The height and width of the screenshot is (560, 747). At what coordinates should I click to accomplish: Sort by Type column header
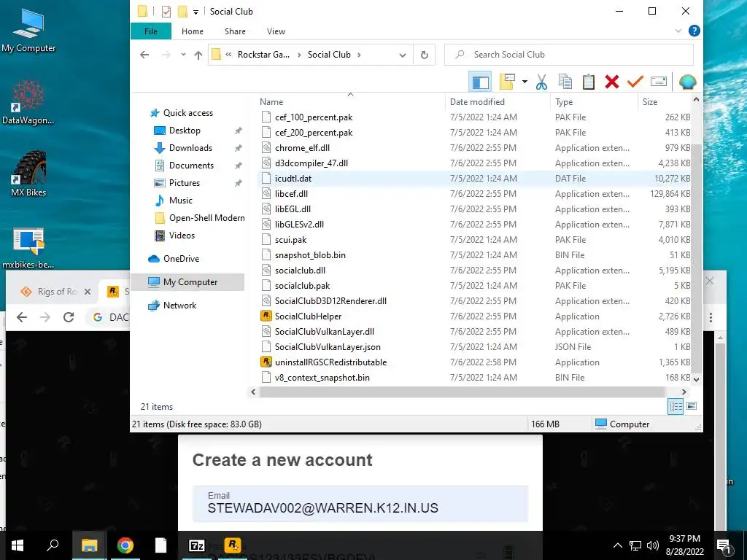(x=564, y=102)
